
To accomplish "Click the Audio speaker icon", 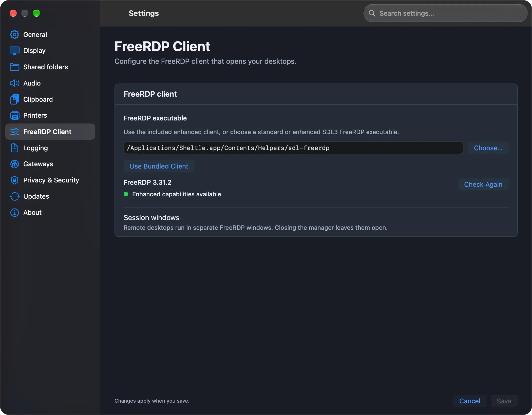I will (14, 83).
